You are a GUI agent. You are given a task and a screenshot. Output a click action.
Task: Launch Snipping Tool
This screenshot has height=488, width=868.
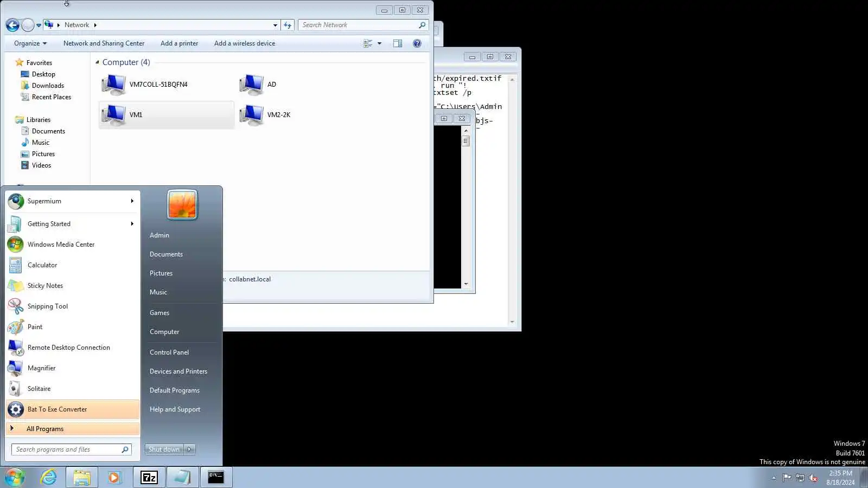pyautogui.click(x=72, y=306)
